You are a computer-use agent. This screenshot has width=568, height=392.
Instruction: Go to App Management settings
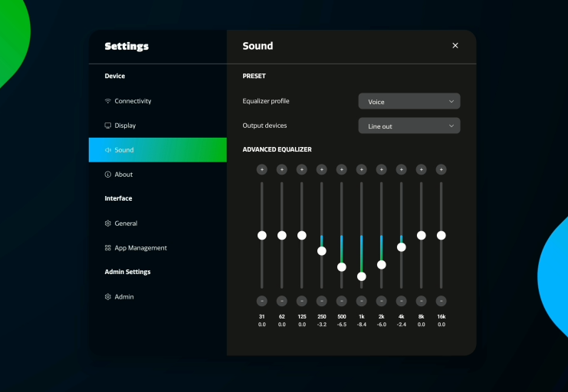[158, 248]
